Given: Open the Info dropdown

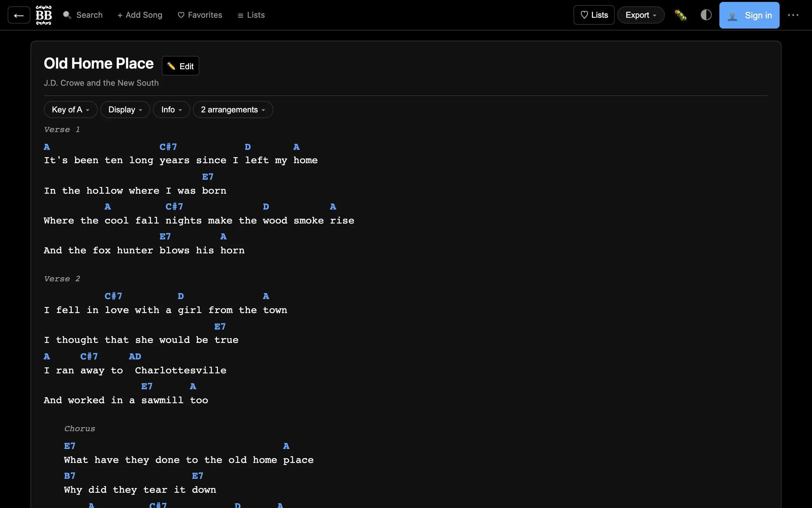Looking at the screenshot, I should 172,110.
